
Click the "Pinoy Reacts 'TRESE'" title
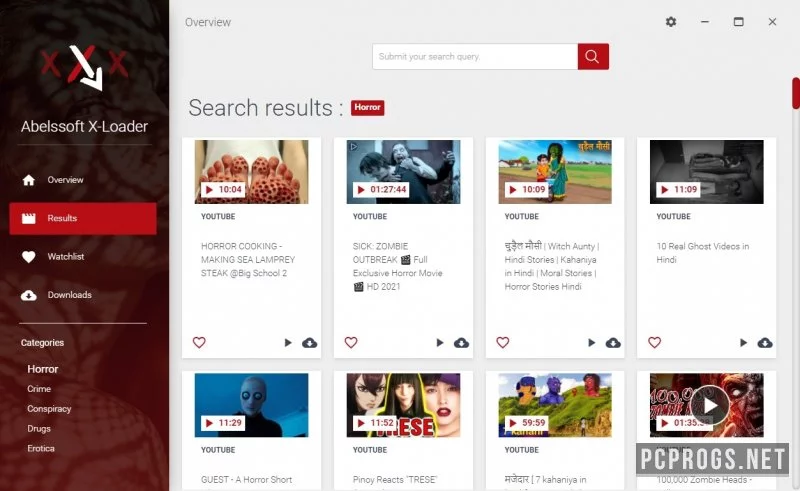tap(394, 480)
